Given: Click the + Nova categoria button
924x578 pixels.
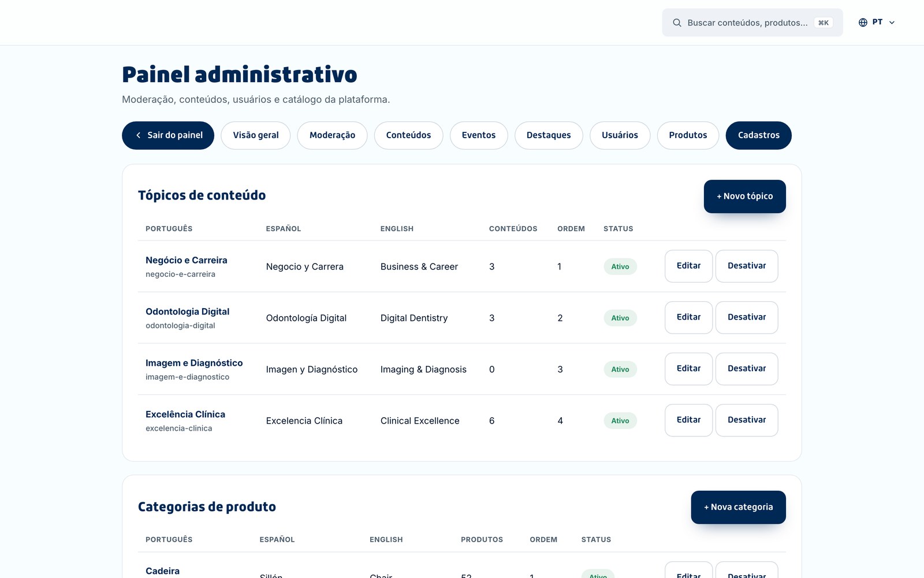Looking at the screenshot, I should pos(738,507).
